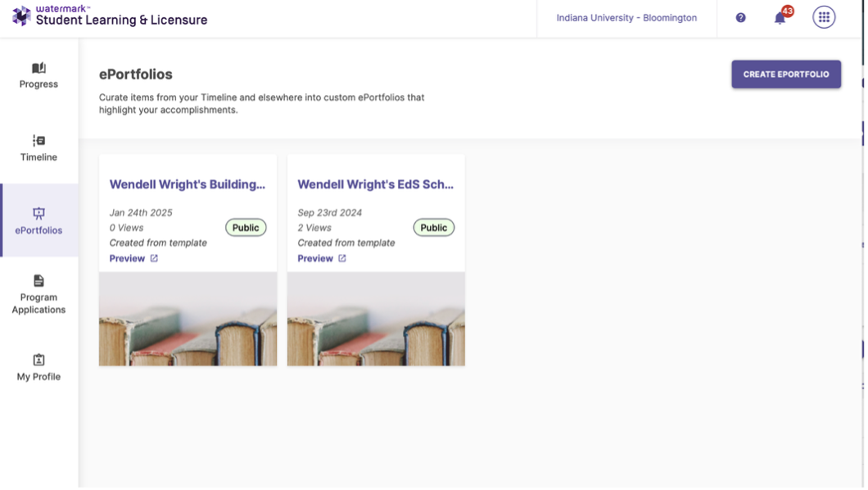This screenshot has height=490, width=868.
Task: Open Wendell Wright's EdS Sch... portfolio title
Action: coord(376,184)
